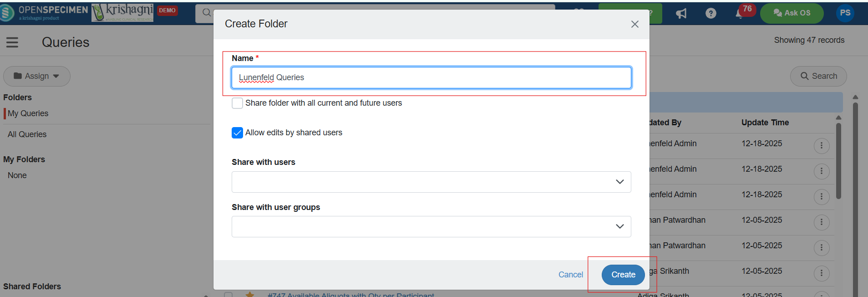The width and height of the screenshot is (868, 297).
Task: Select All Queries folder
Action: click(x=27, y=134)
